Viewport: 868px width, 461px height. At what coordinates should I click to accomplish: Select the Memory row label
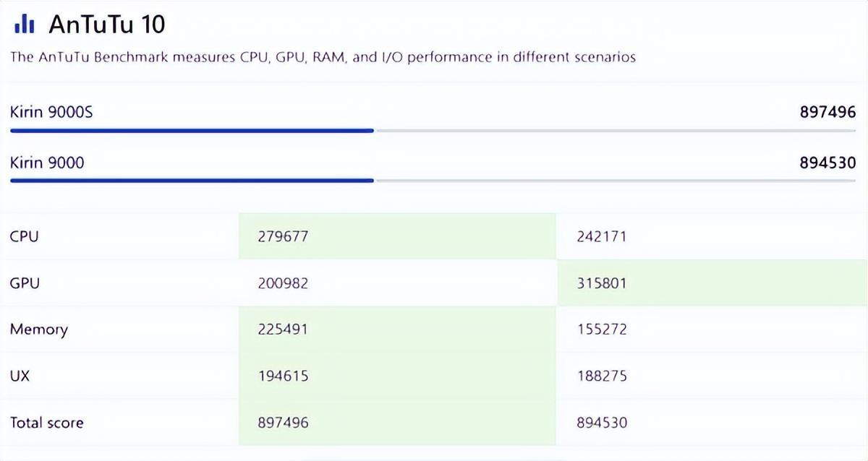[x=39, y=329]
